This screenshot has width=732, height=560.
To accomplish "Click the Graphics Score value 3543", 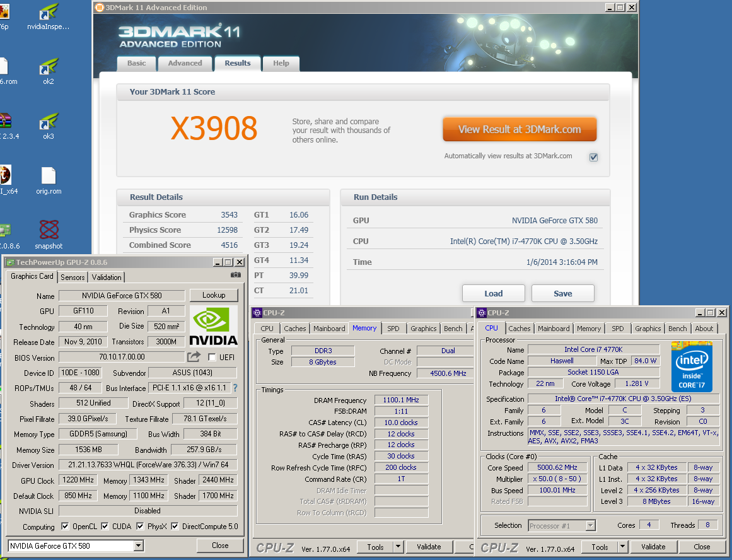I will pyautogui.click(x=229, y=215).
